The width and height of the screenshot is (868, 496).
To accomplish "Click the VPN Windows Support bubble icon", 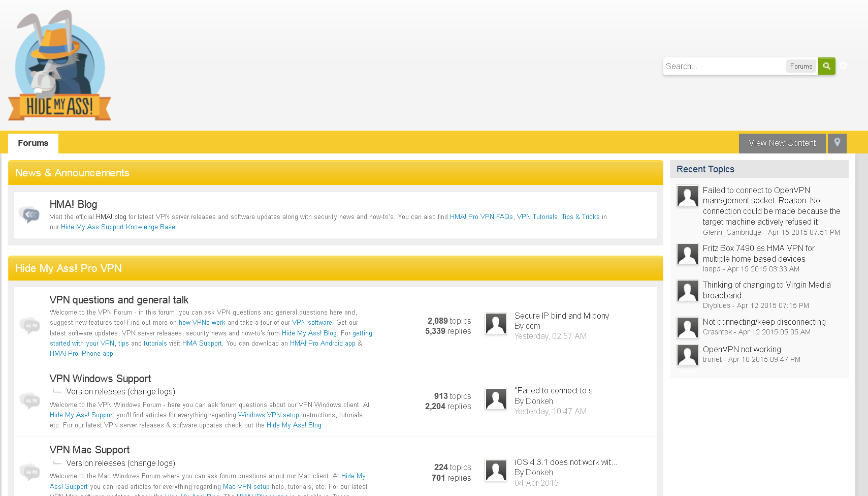I will [29, 400].
